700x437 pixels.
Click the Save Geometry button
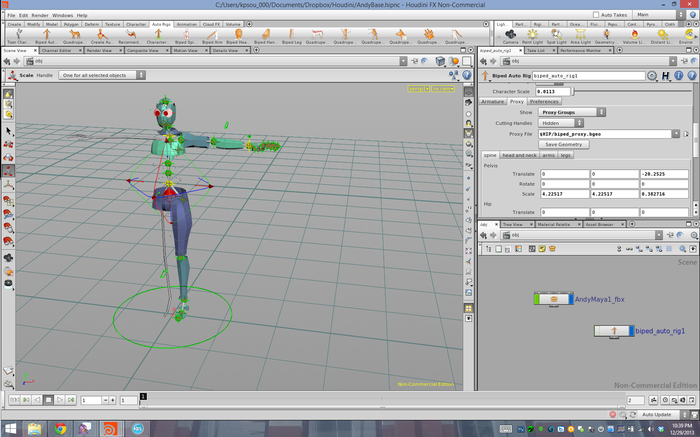[563, 145]
